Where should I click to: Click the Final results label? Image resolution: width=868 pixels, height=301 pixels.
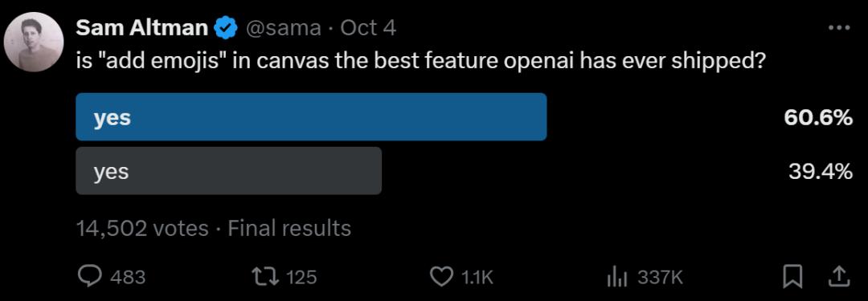pyautogui.click(x=289, y=228)
